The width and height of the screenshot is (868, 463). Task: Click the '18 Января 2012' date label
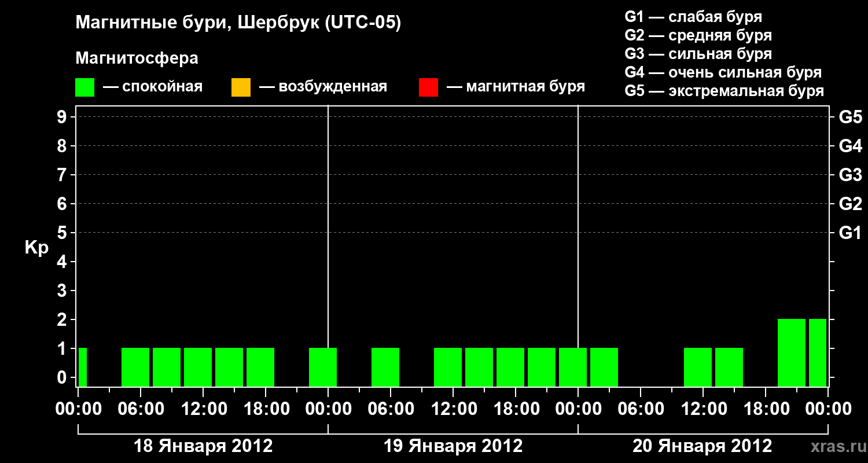(x=203, y=446)
